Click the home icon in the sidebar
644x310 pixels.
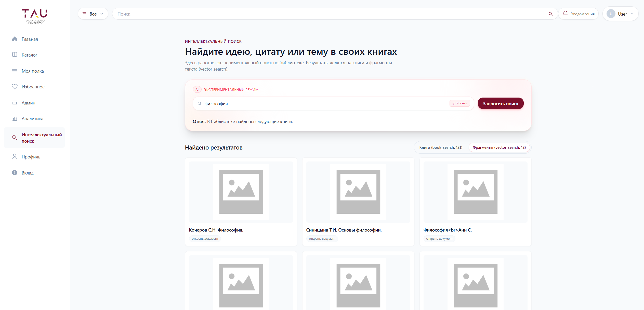(x=15, y=39)
